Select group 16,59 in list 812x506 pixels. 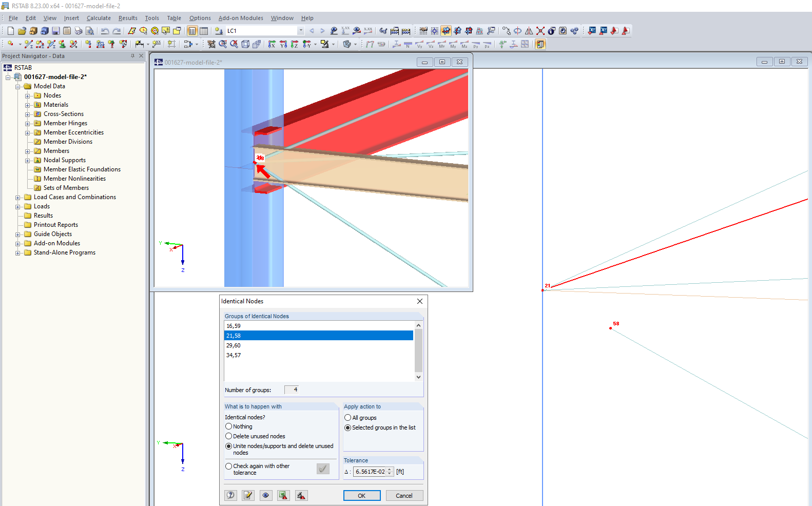point(319,326)
